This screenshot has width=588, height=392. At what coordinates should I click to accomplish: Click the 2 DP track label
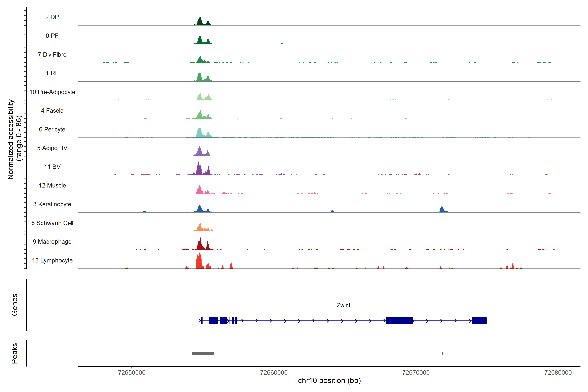tap(52, 17)
